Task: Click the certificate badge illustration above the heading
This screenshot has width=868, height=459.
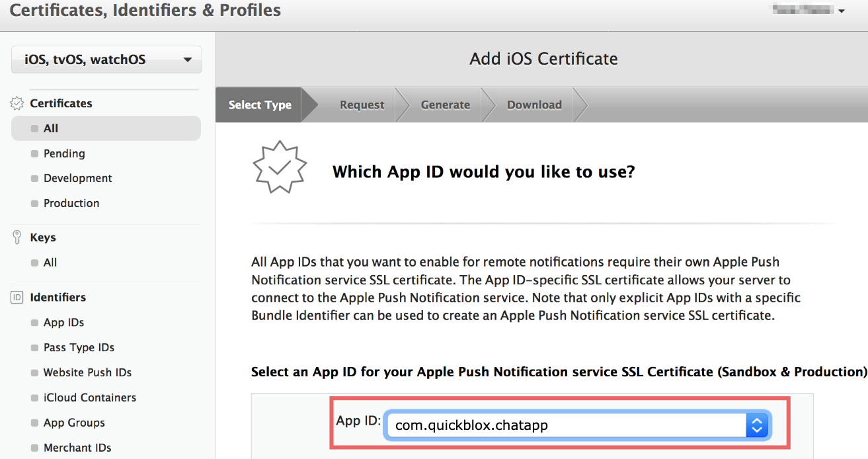Action: [x=280, y=167]
